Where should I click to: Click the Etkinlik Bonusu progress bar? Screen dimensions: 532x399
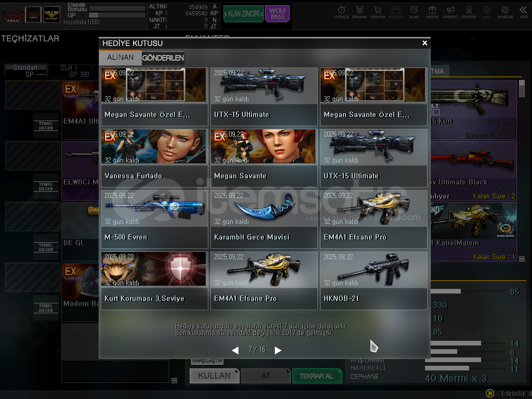pos(117,8)
